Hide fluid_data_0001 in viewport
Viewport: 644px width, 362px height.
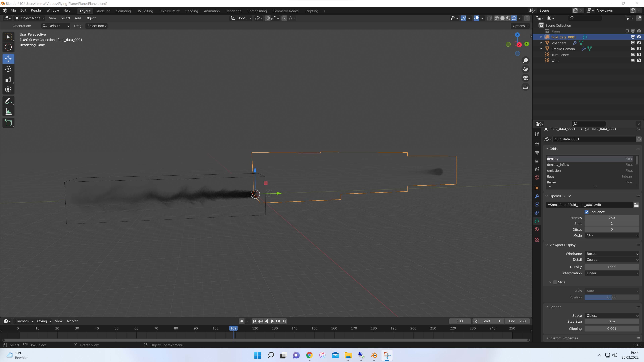(633, 37)
